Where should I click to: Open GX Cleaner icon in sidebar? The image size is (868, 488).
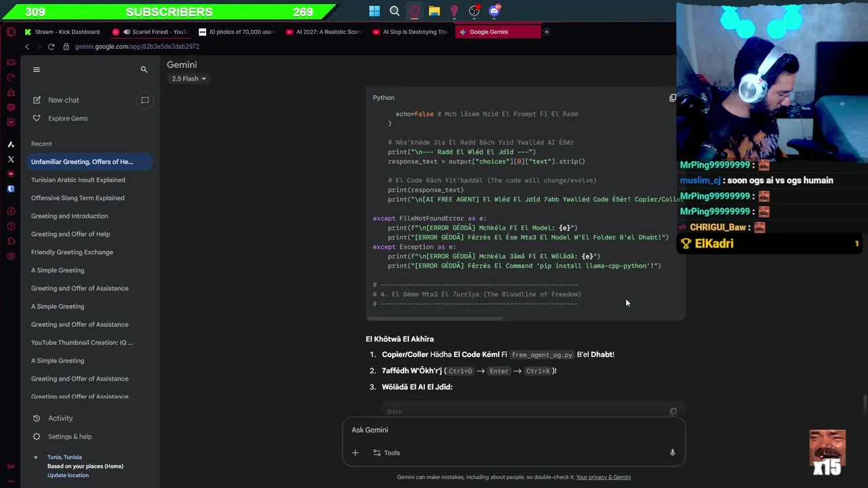pos(11,92)
